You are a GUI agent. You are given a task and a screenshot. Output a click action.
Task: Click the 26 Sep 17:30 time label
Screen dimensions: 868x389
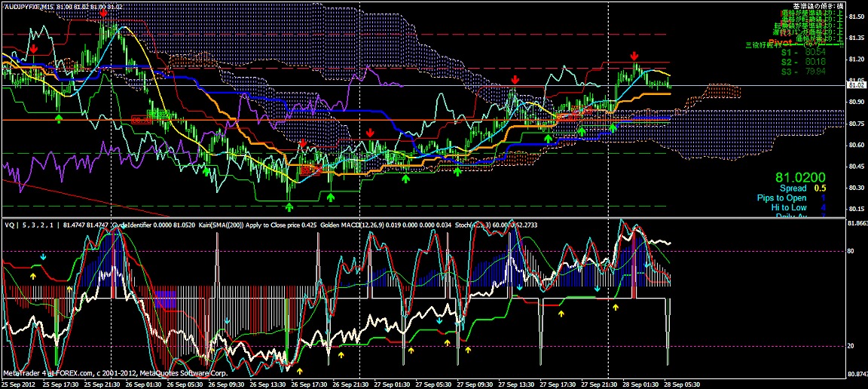[x=308, y=384]
